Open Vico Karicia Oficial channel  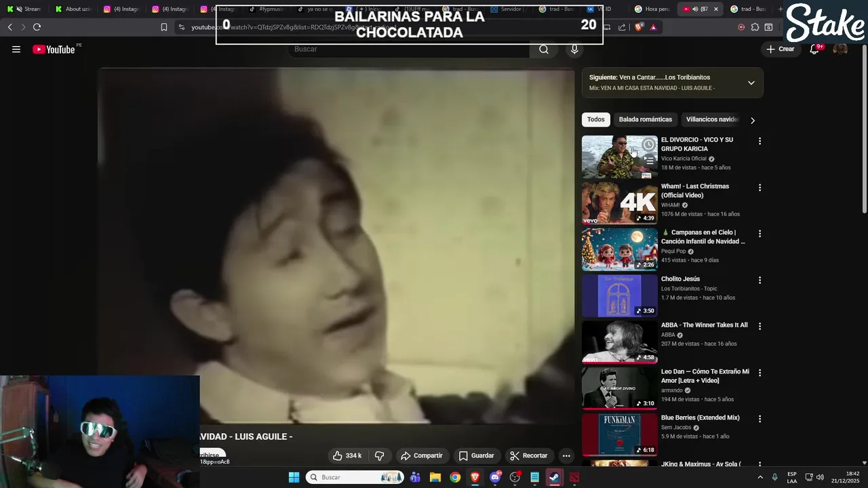tap(684, 159)
